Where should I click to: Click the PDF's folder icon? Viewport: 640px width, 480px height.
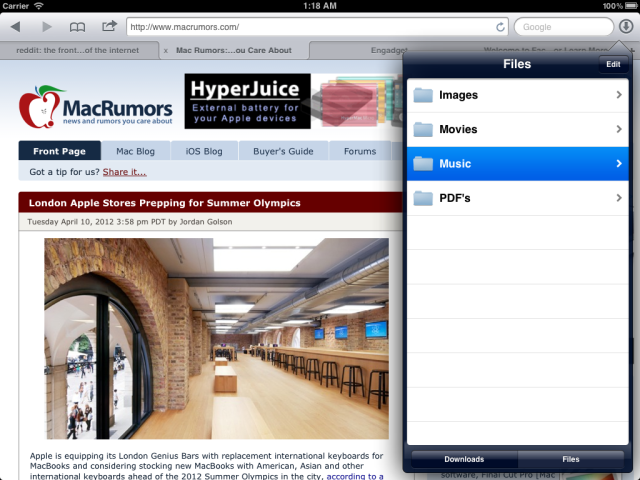pyautogui.click(x=423, y=198)
